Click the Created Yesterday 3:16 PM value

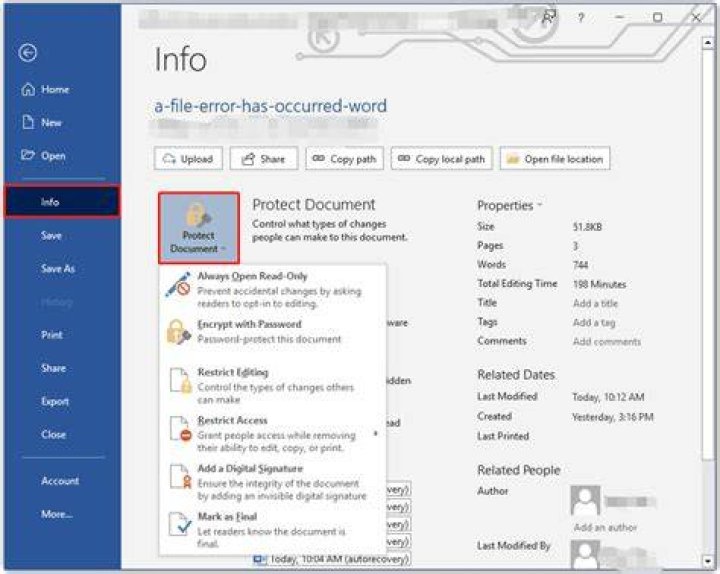(x=613, y=417)
